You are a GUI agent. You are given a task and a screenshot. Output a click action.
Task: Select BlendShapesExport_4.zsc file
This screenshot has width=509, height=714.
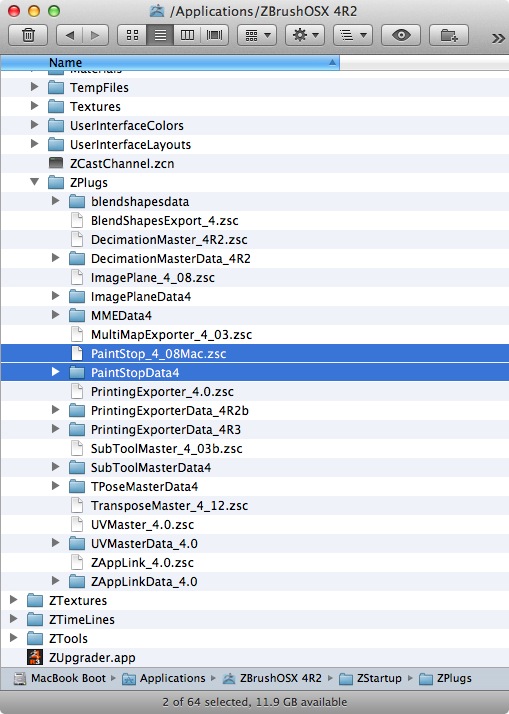pos(164,220)
